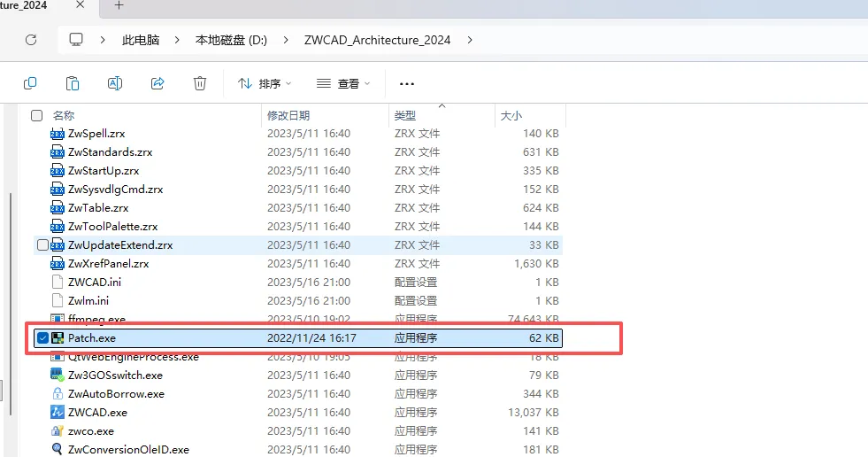The image size is (868, 457).
Task: Select the zwco.exe file name
Action: click(91, 431)
